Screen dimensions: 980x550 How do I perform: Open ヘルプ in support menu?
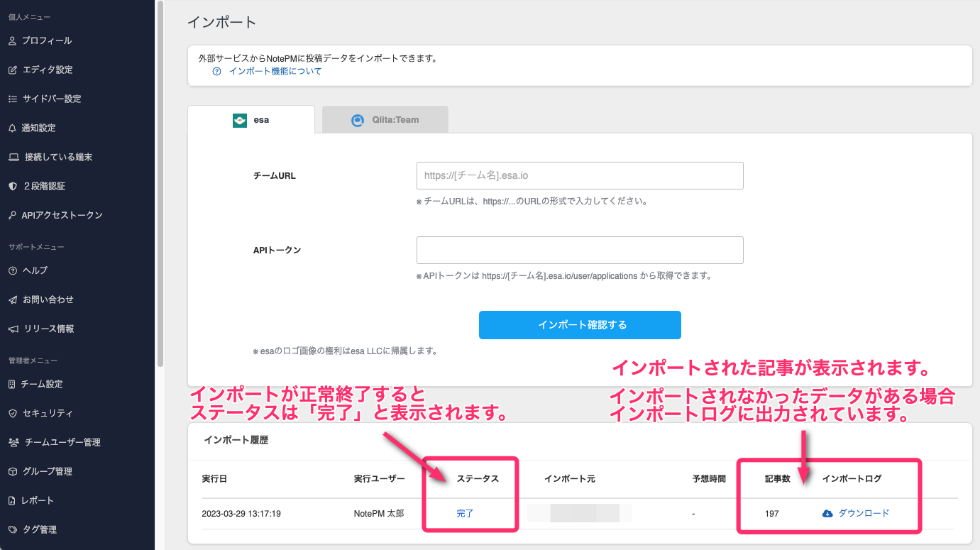pos(35,271)
